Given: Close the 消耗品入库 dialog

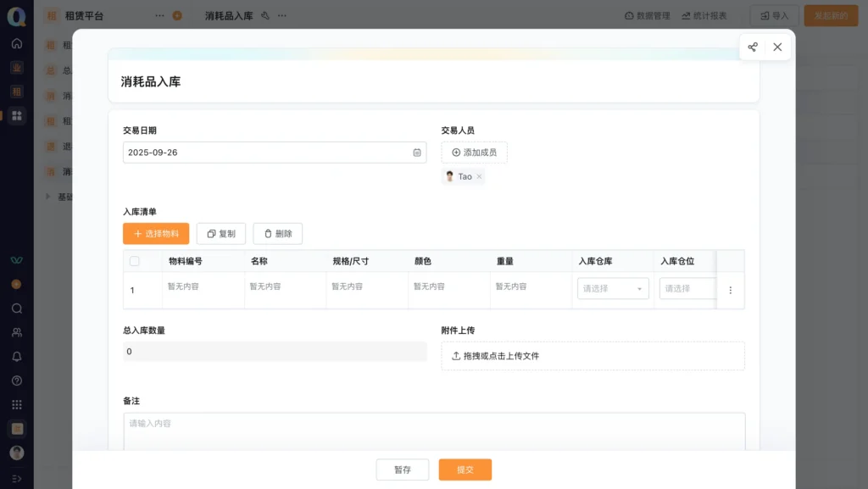Looking at the screenshot, I should [777, 47].
